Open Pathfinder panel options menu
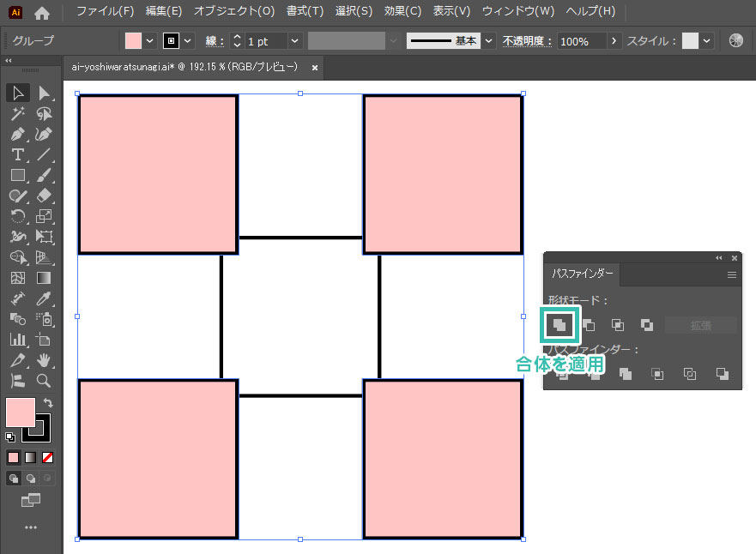Image resolution: width=756 pixels, height=554 pixels. (x=731, y=274)
